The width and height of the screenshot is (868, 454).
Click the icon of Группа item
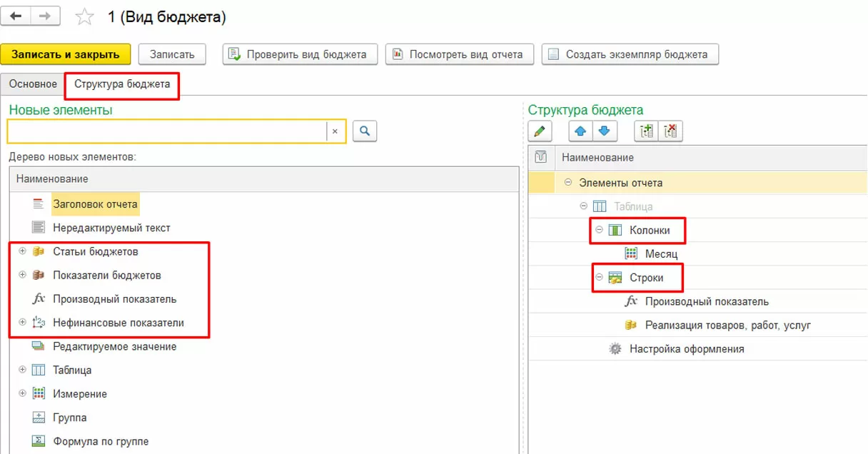coord(39,418)
